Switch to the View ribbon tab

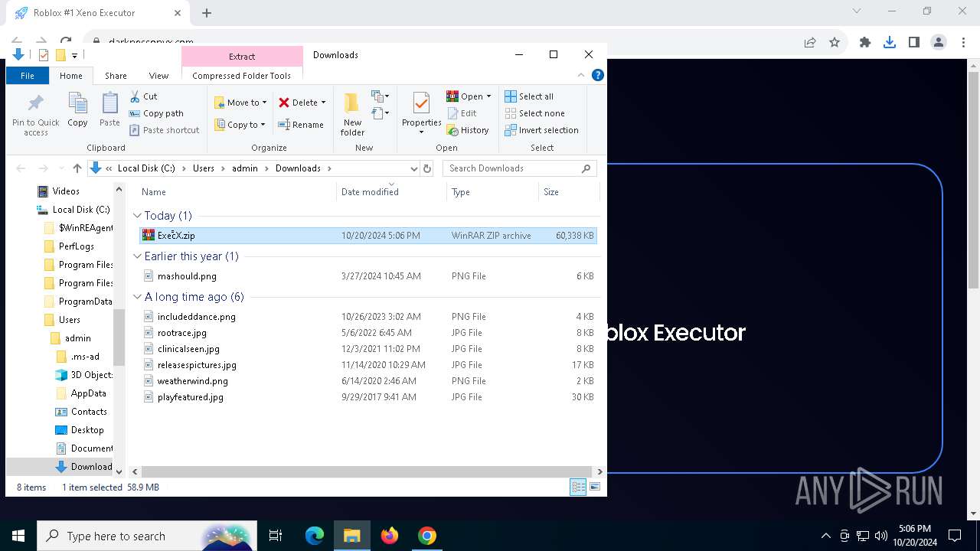click(158, 76)
